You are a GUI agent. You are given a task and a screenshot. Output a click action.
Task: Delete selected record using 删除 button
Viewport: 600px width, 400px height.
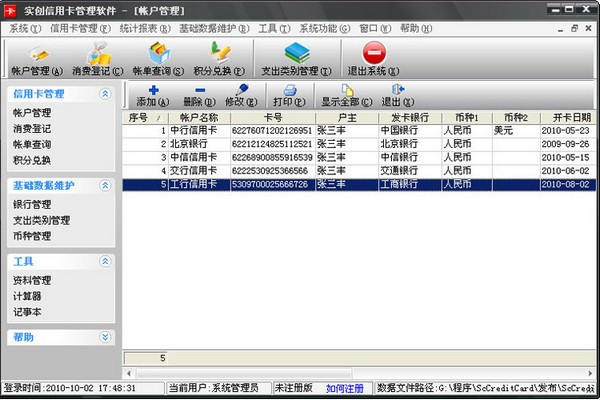pyautogui.click(x=199, y=96)
